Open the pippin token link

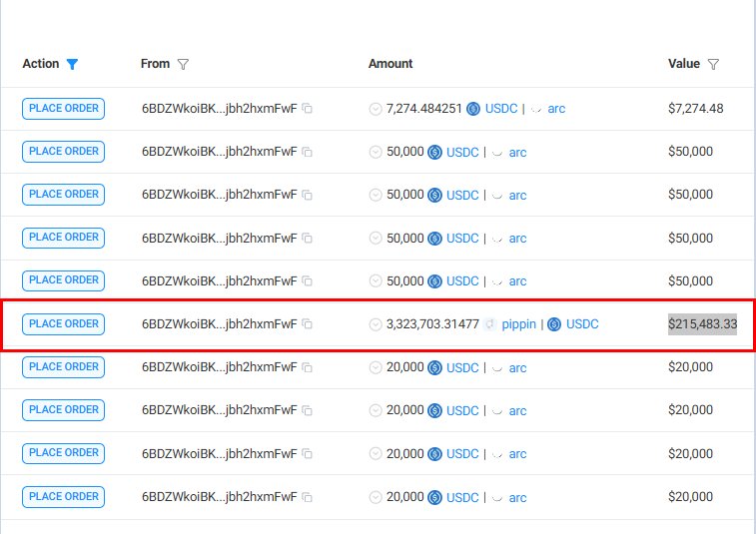tap(518, 324)
